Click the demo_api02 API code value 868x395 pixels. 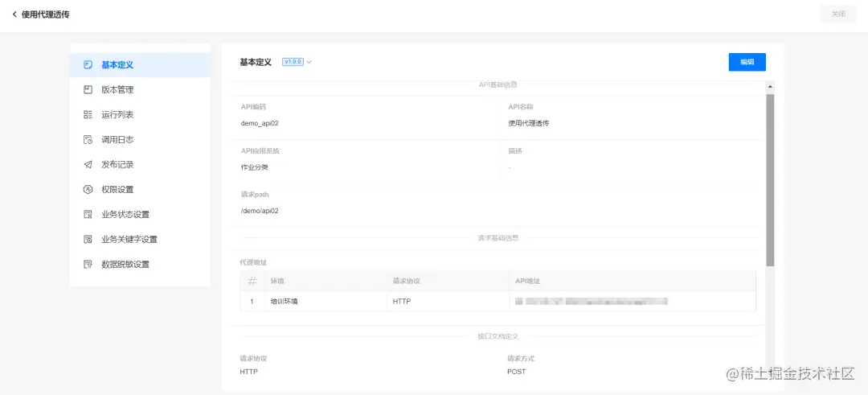[260, 124]
